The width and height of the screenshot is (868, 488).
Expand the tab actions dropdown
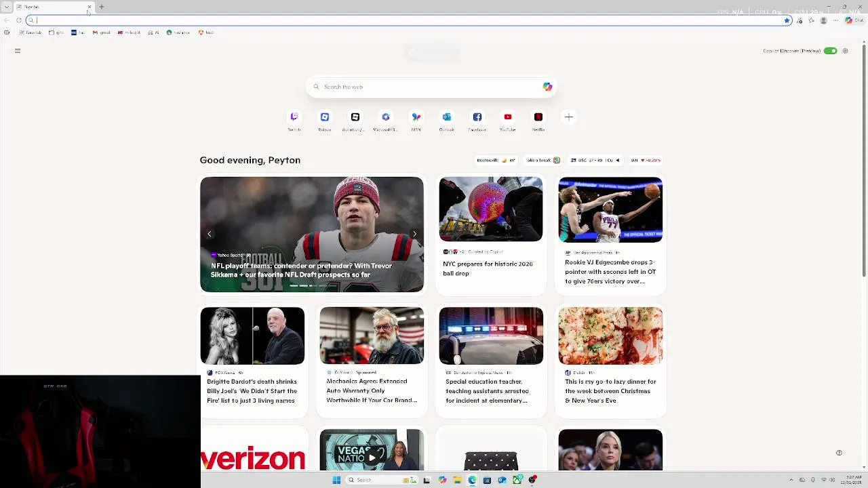click(x=7, y=7)
